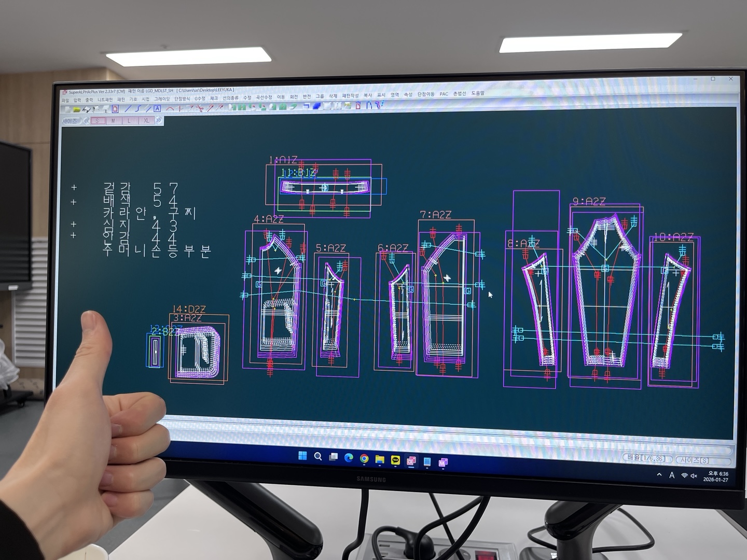
Task: Select the arc curve tool icon
Action: [x=170, y=109]
